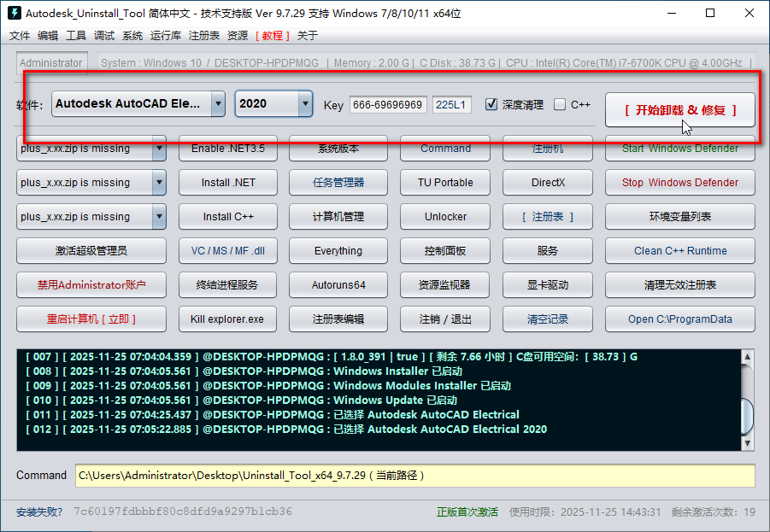This screenshot has height=532, width=770.
Task: Click 显卡驱动 button
Action: click(548, 284)
